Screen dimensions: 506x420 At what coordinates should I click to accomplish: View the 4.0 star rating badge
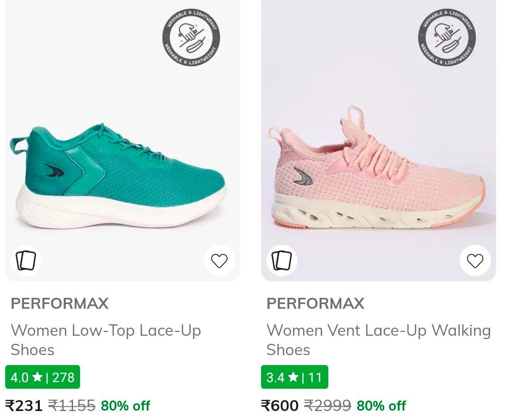(43, 377)
